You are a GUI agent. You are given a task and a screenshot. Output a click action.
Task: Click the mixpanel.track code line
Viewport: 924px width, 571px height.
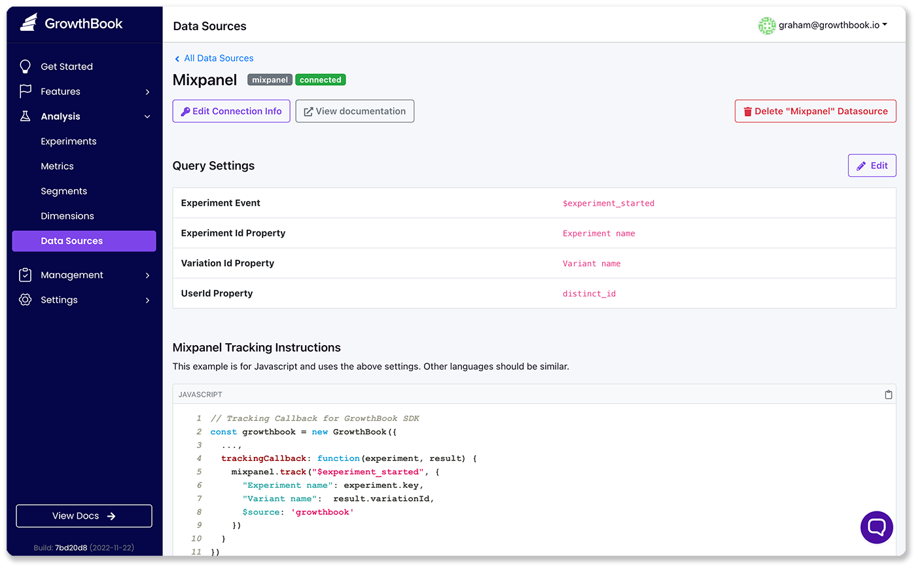[336, 471]
